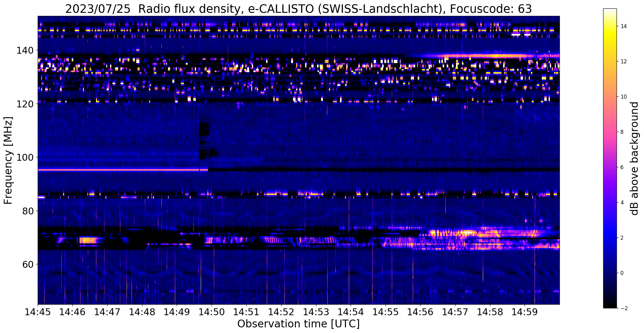Click the 'Frequency [MHz]' axis label
The height and width of the screenshot is (333, 644).
coord(8,160)
